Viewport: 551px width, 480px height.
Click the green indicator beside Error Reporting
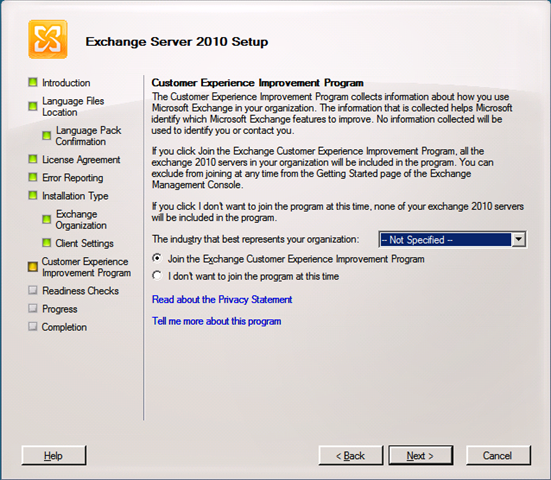point(33,177)
